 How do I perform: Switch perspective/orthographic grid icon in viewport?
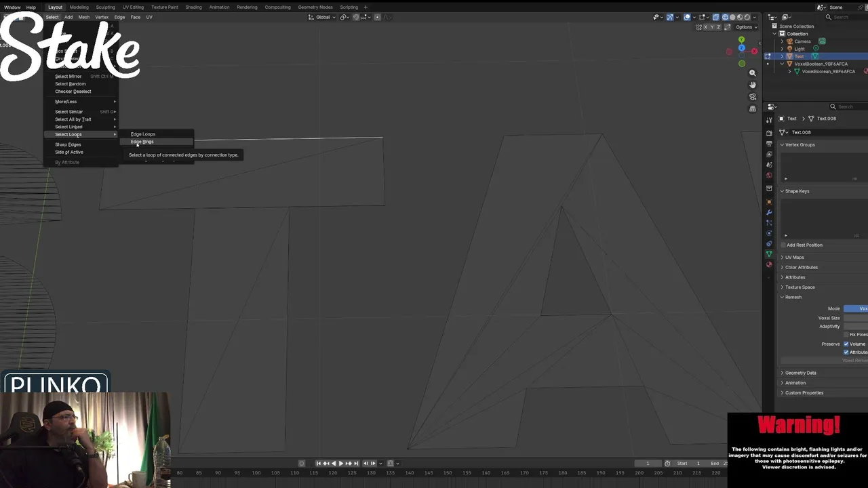[x=752, y=108]
